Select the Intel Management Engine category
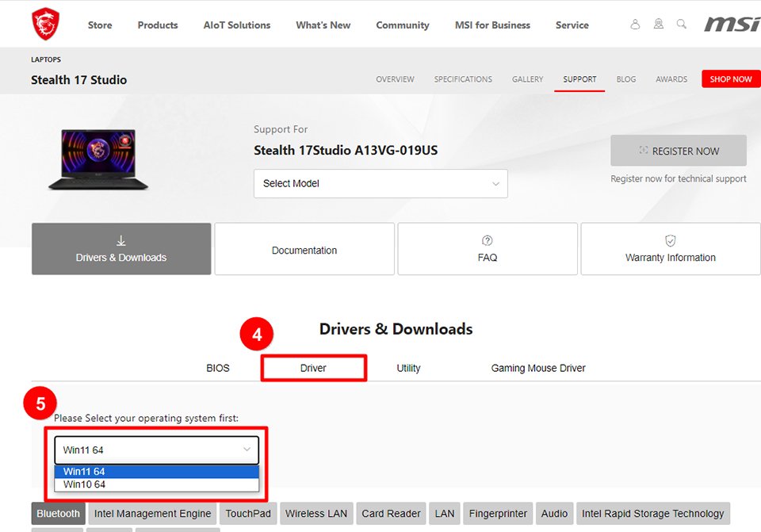This screenshot has height=532, width=761. (x=152, y=514)
